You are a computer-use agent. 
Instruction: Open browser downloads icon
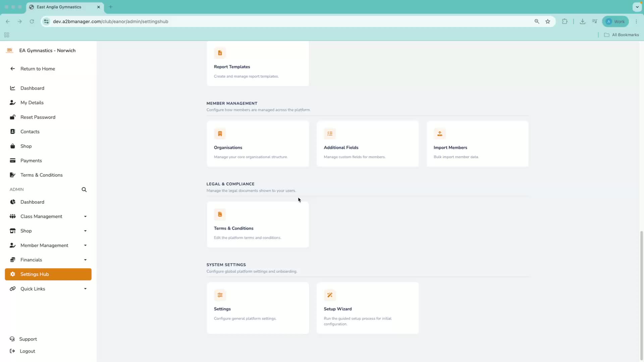point(583,21)
